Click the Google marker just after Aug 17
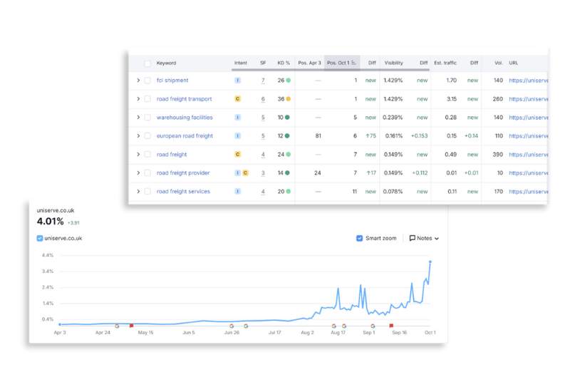This screenshot has width=570, height=392. click(344, 326)
